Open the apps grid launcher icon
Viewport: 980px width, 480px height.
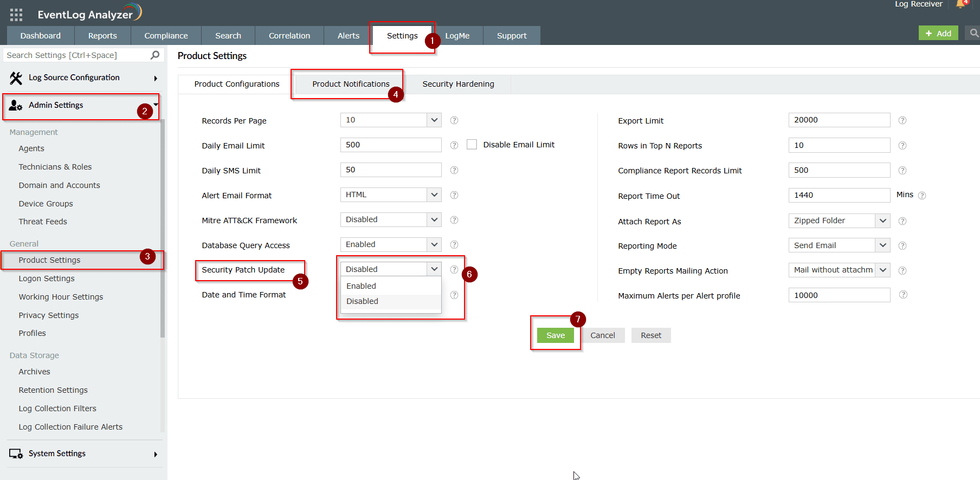(x=16, y=15)
